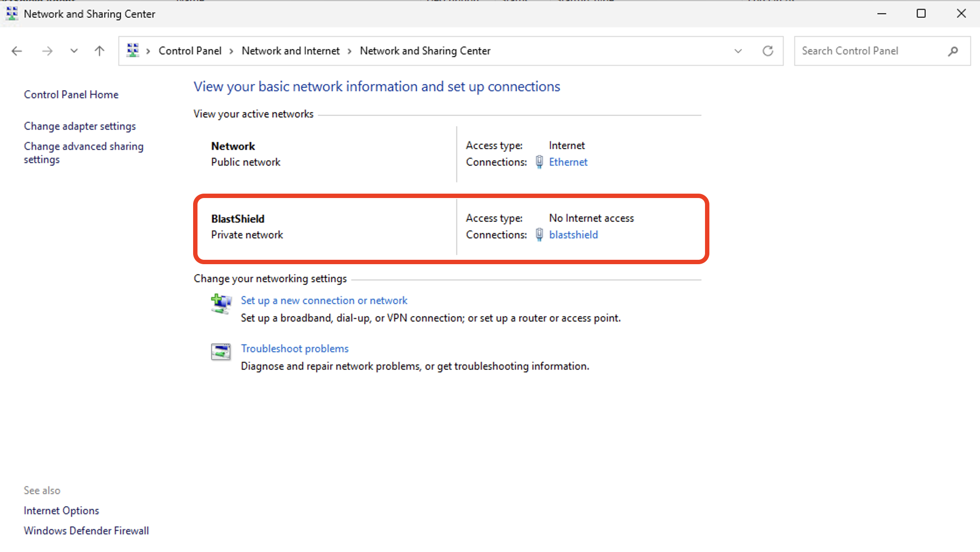Image resolution: width=980 pixels, height=552 pixels.
Task: Go forward with the forward arrow
Action: point(47,51)
